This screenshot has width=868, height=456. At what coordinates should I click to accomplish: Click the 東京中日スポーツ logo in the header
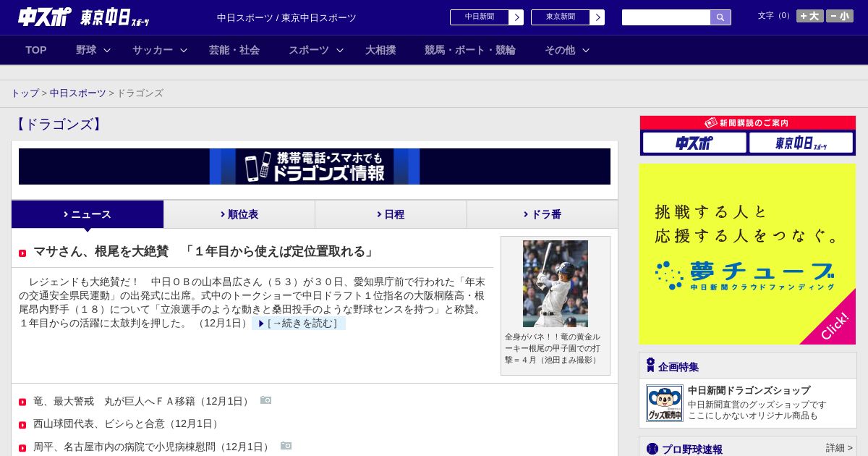(x=114, y=18)
